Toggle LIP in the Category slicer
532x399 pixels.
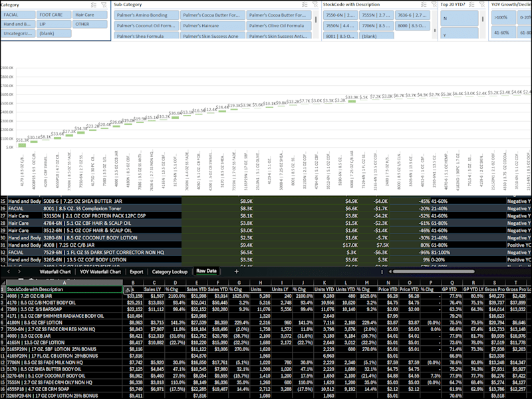pos(54,24)
